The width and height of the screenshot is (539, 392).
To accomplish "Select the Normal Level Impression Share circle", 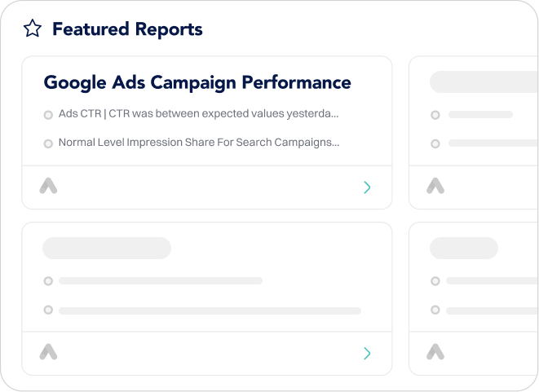I will pyautogui.click(x=48, y=143).
